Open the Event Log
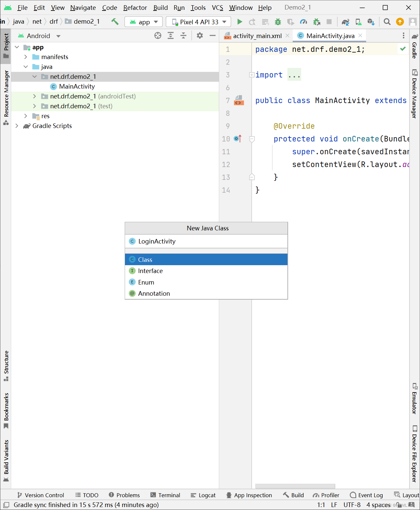Image resolution: width=420 pixels, height=510 pixels. [x=367, y=495]
